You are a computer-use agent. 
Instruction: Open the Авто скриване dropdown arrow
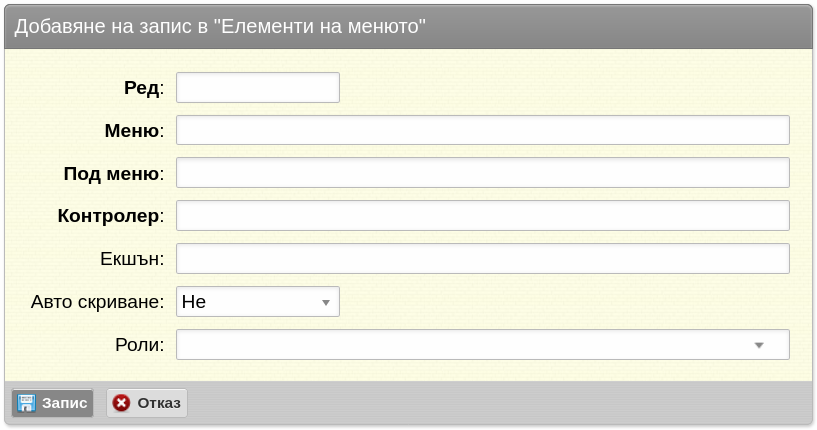click(x=326, y=302)
